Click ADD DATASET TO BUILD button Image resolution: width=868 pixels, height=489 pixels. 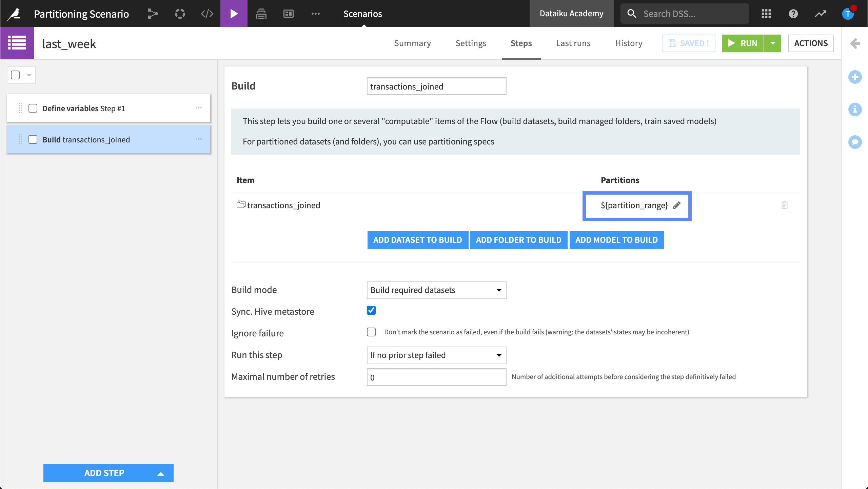[417, 240]
